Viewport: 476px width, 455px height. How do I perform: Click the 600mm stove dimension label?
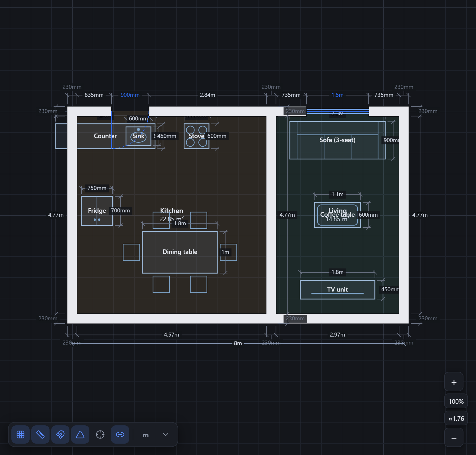pyautogui.click(x=217, y=136)
